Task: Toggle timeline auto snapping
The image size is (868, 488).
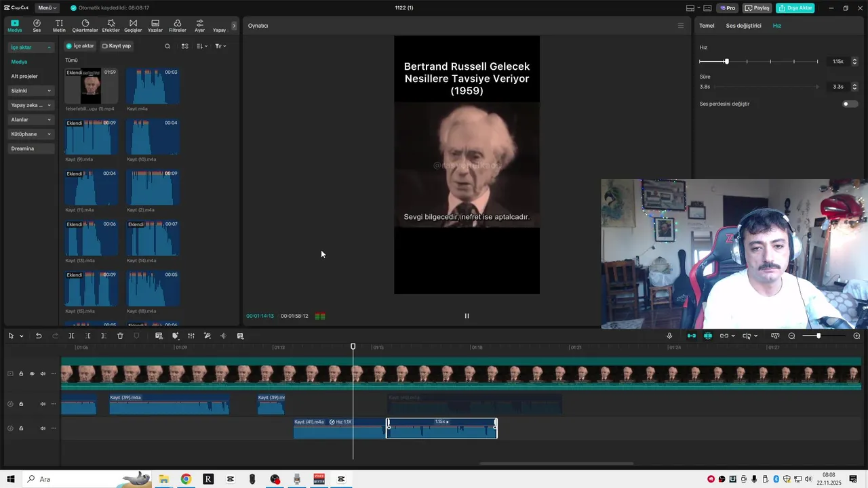Action: [x=708, y=336]
